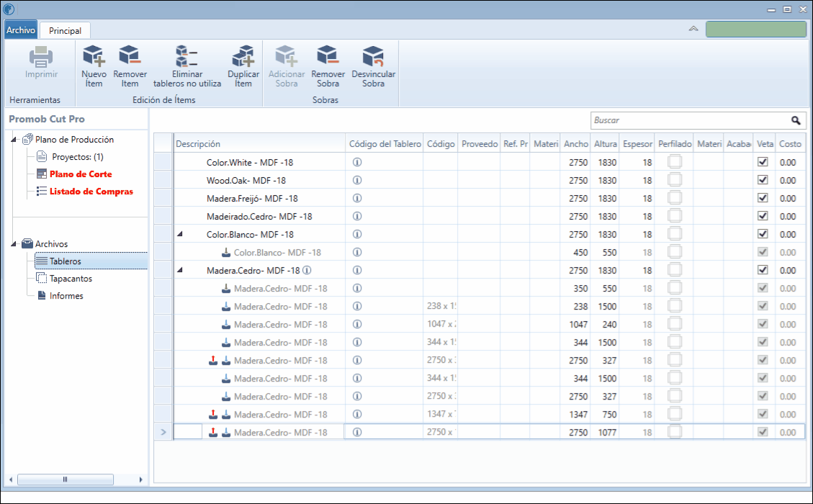
Task: Open Plano de Corte link
Action: 81,174
